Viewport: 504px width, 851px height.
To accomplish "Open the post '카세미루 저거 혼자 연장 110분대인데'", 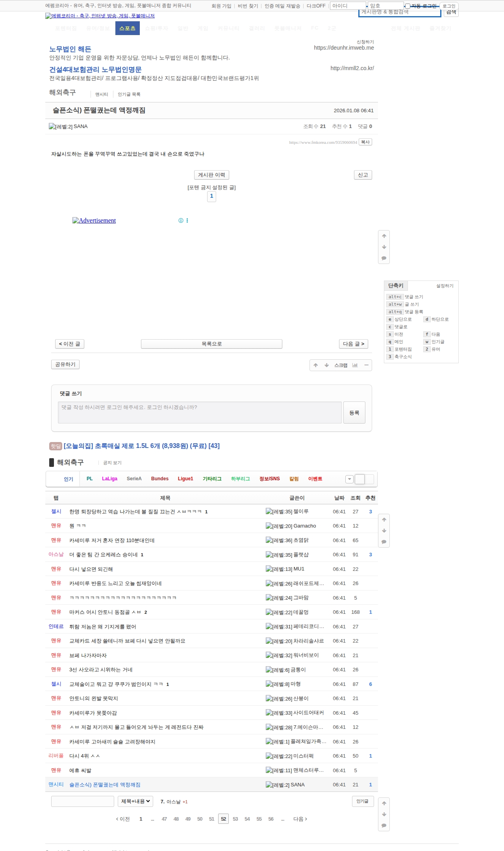I will tap(112, 541).
